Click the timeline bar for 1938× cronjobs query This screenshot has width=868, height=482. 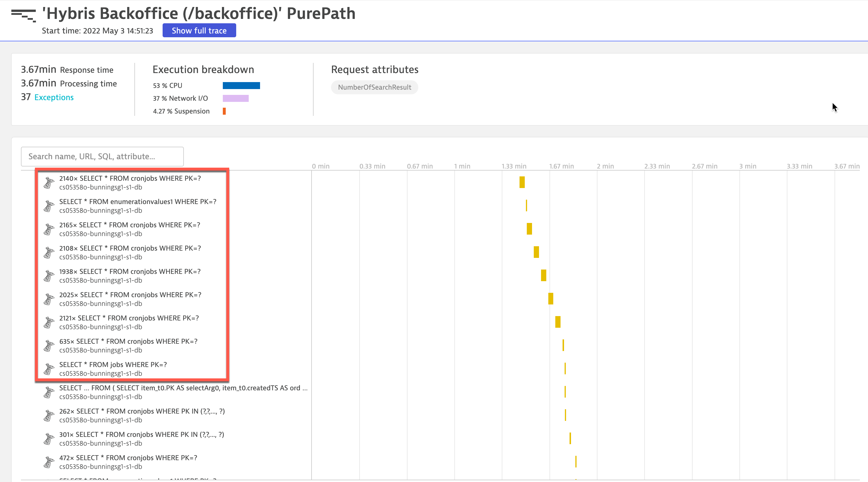click(543, 275)
